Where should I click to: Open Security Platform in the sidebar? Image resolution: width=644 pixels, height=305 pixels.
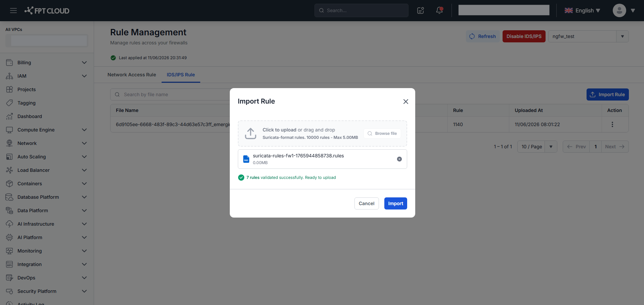(x=37, y=291)
